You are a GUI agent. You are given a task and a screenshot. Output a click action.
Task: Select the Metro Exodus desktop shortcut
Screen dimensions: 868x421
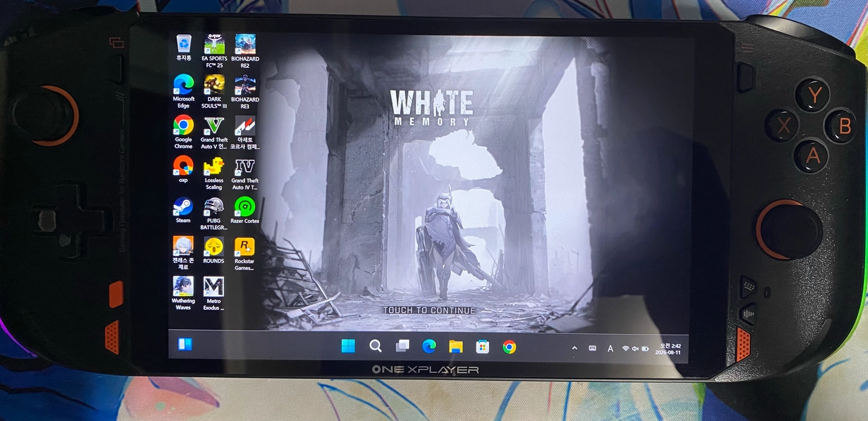[x=214, y=293]
